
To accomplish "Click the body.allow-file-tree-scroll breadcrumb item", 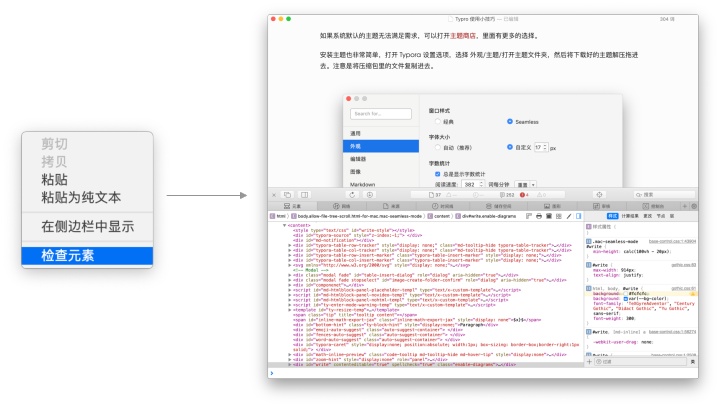I will 356,216.
